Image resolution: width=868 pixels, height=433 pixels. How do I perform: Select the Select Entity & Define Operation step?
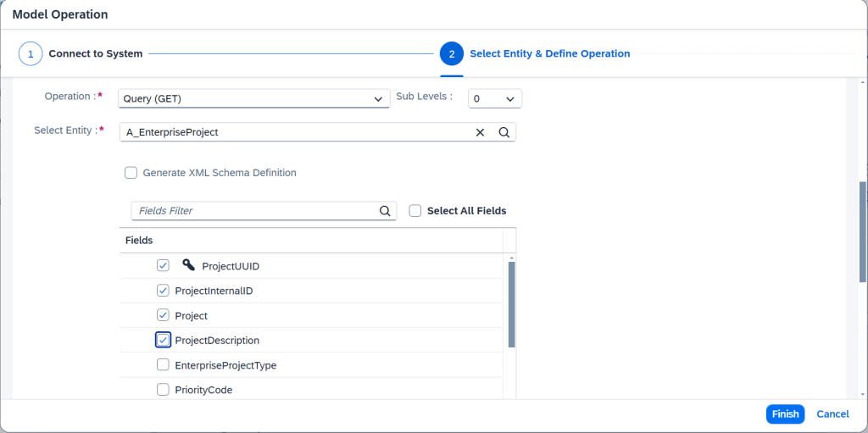coord(549,53)
